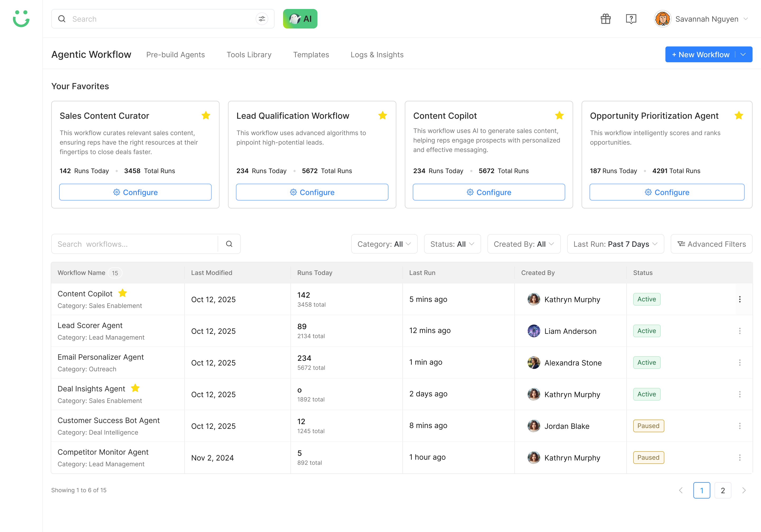Open more options for Customer Success Bot Agent
This screenshot has height=532, width=761.
[739, 426]
